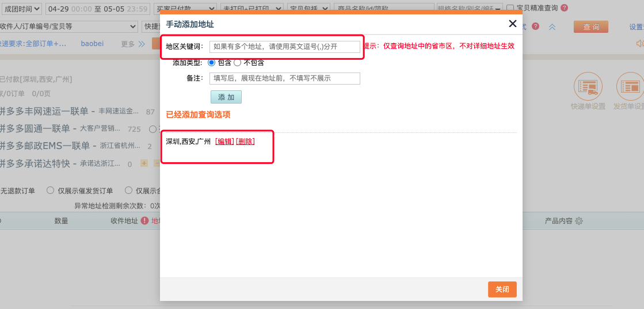Select the 包含 radio button

[x=212, y=63]
